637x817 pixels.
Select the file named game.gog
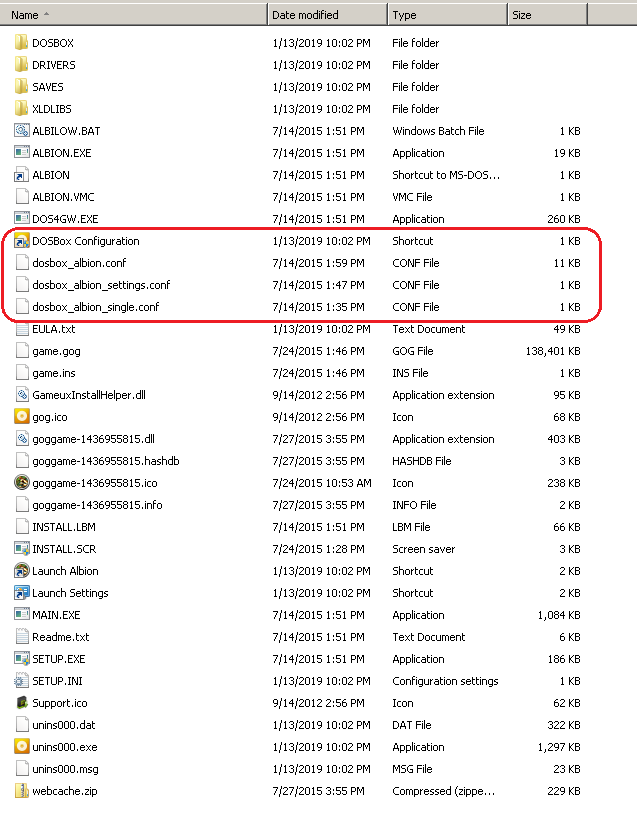pyautogui.click(x=56, y=351)
